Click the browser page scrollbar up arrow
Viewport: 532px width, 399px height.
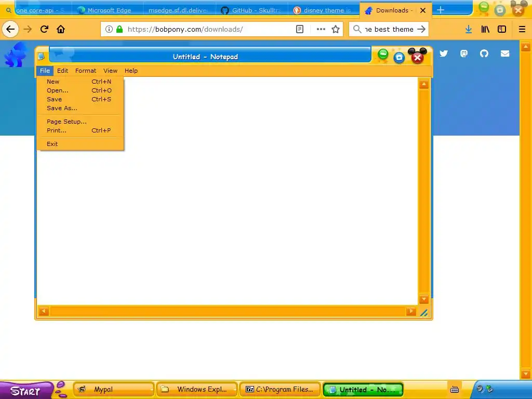click(x=526, y=46)
